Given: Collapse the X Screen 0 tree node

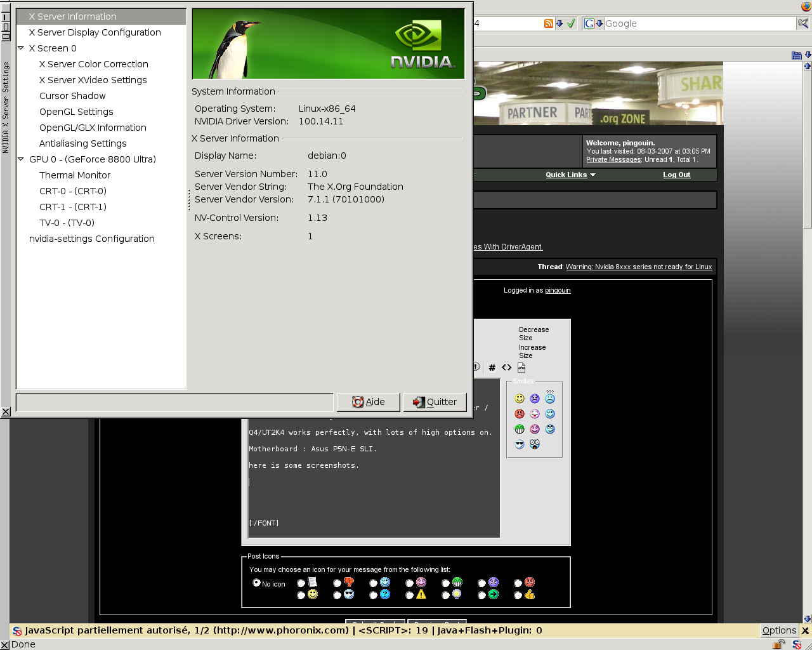Looking at the screenshot, I should click(x=21, y=48).
